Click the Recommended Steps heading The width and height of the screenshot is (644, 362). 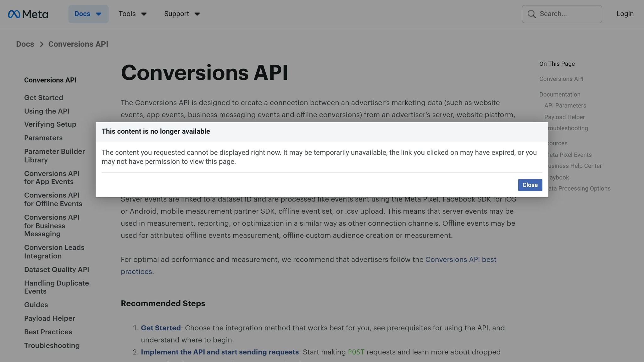coord(163,303)
